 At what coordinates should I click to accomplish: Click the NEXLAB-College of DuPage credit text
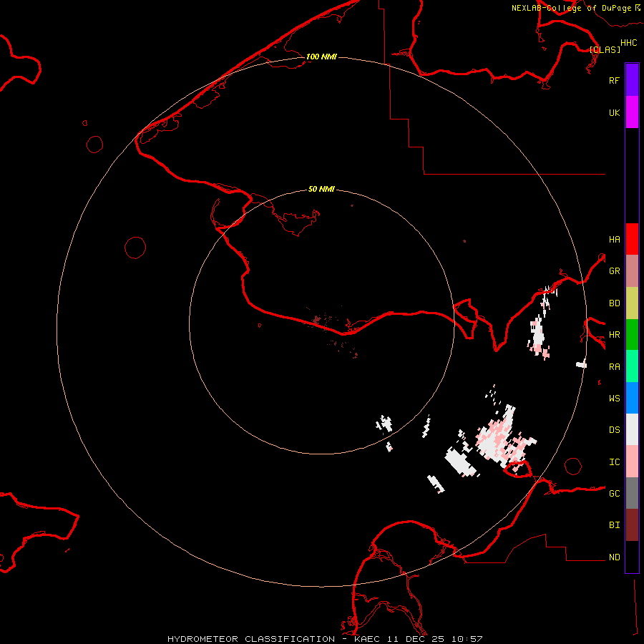[571, 8]
